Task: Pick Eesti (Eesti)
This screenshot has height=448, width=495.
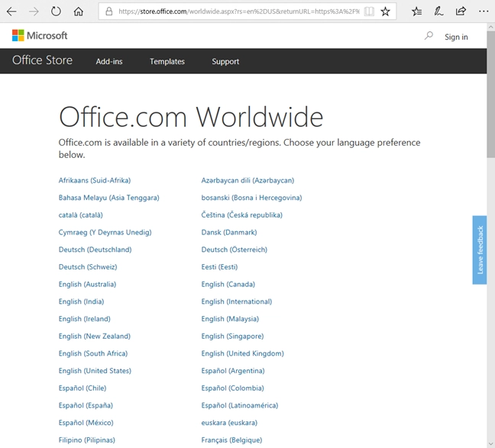Action: (x=219, y=267)
